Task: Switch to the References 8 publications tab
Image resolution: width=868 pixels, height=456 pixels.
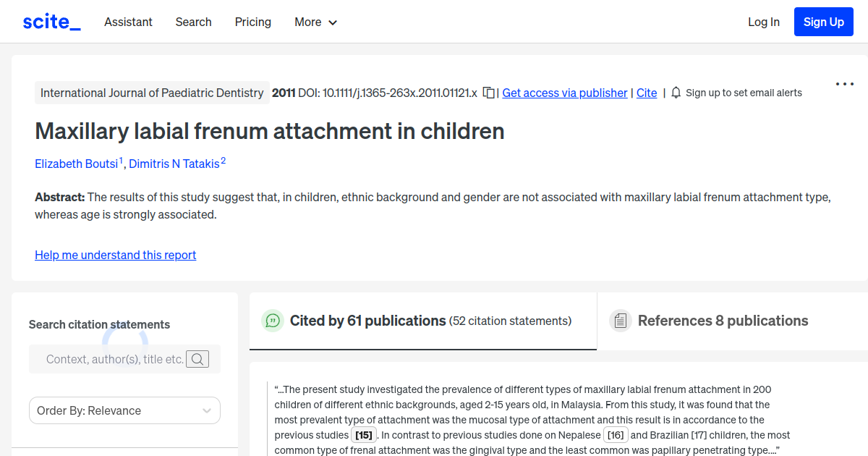Action: [x=722, y=320]
